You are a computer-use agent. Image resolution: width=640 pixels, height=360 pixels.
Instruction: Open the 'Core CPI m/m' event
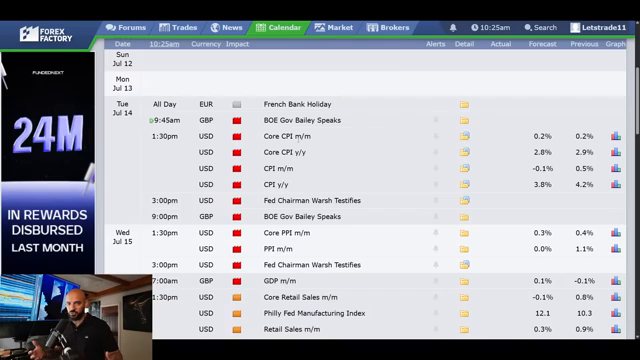click(x=287, y=136)
